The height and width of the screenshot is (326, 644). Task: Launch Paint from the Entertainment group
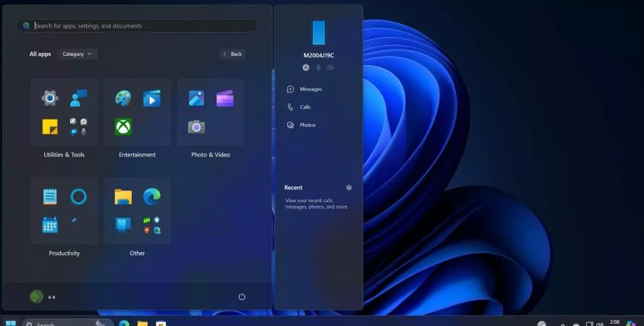click(123, 99)
